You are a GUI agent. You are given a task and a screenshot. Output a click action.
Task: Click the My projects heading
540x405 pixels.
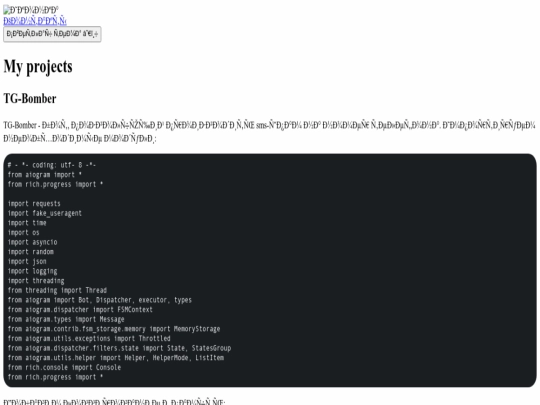(x=38, y=66)
